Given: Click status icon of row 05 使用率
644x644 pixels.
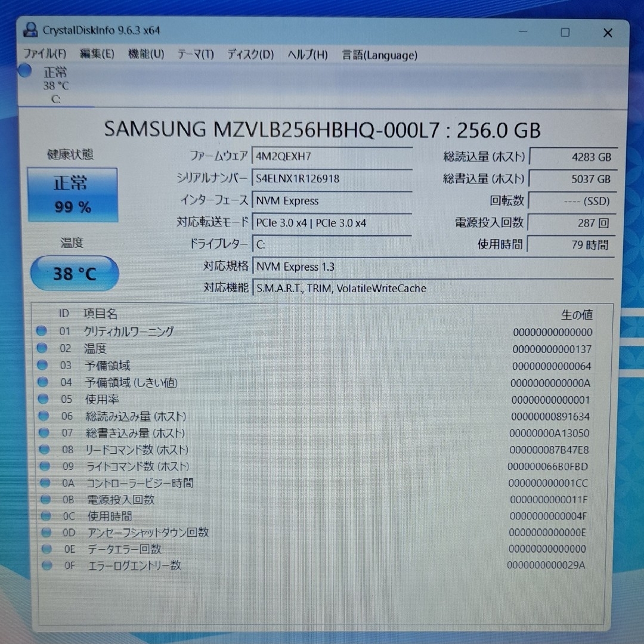Looking at the screenshot, I should [43, 399].
